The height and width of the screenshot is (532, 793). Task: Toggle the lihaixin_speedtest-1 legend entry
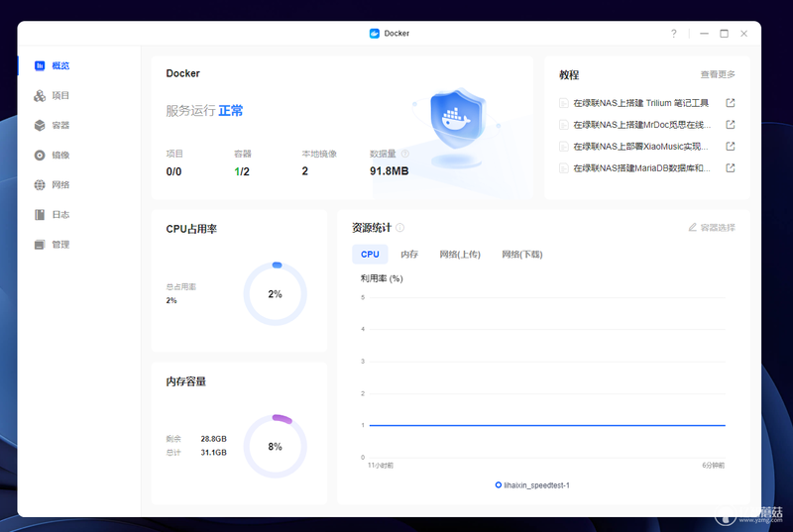point(532,485)
